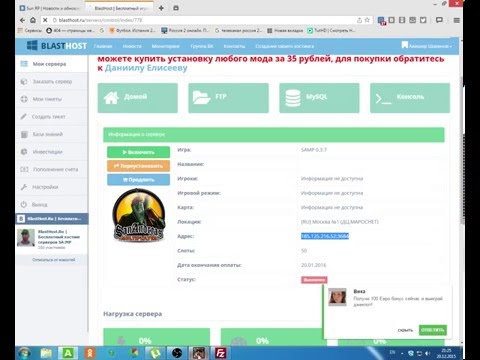Open the Консоль console tile

(x=410, y=98)
